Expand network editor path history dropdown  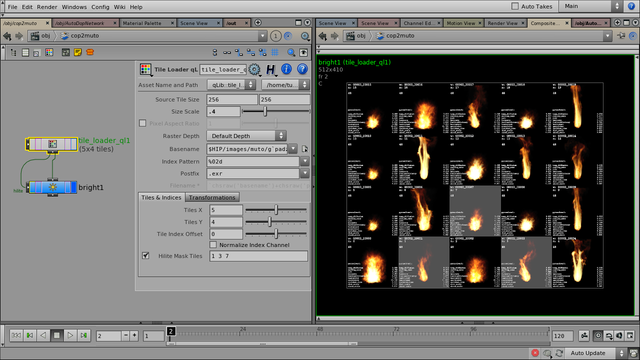click(x=262, y=36)
